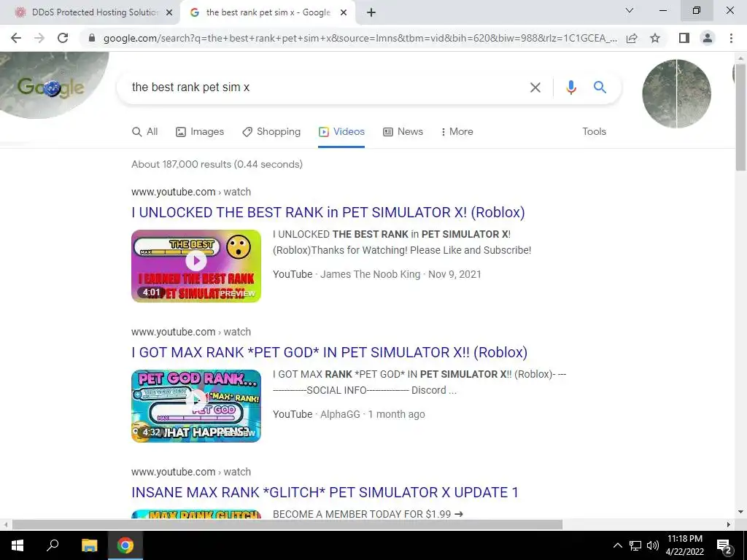
Task: Reload the current page
Action: pos(63,38)
